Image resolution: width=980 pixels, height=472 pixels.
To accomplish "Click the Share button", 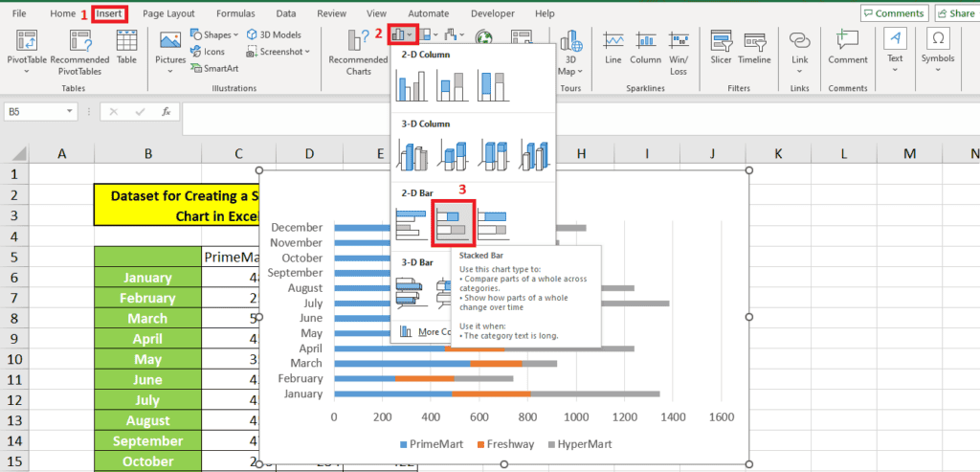I will click(x=957, y=13).
